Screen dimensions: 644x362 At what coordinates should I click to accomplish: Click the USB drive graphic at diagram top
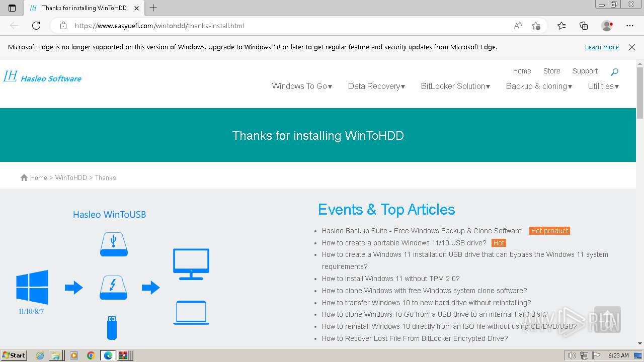(x=114, y=244)
